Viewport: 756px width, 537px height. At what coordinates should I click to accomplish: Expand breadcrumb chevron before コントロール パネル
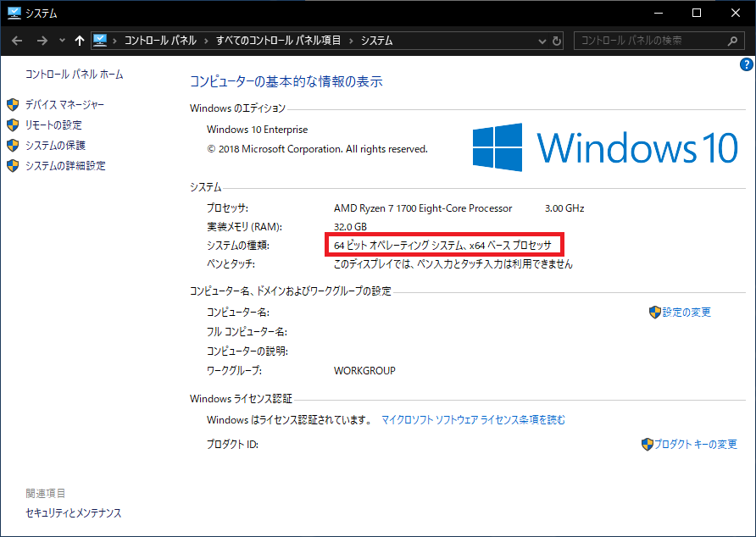(x=114, y=41)
